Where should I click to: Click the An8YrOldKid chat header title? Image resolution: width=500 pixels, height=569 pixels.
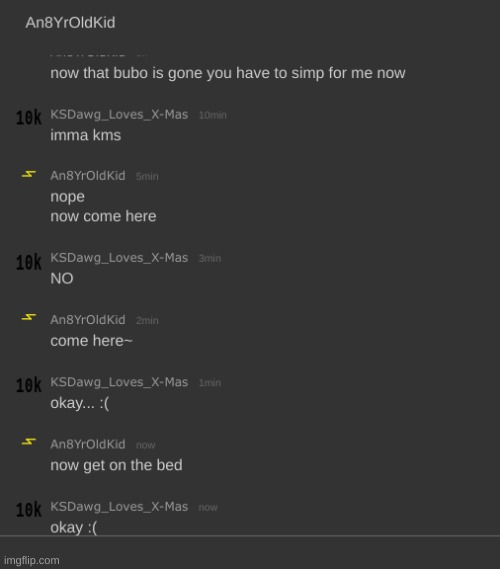point(70,22)
